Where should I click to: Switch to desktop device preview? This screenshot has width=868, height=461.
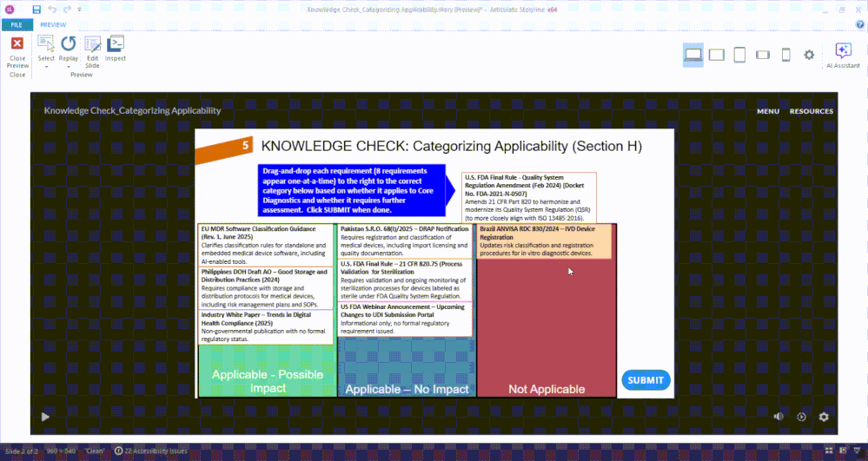coord(693,55)
